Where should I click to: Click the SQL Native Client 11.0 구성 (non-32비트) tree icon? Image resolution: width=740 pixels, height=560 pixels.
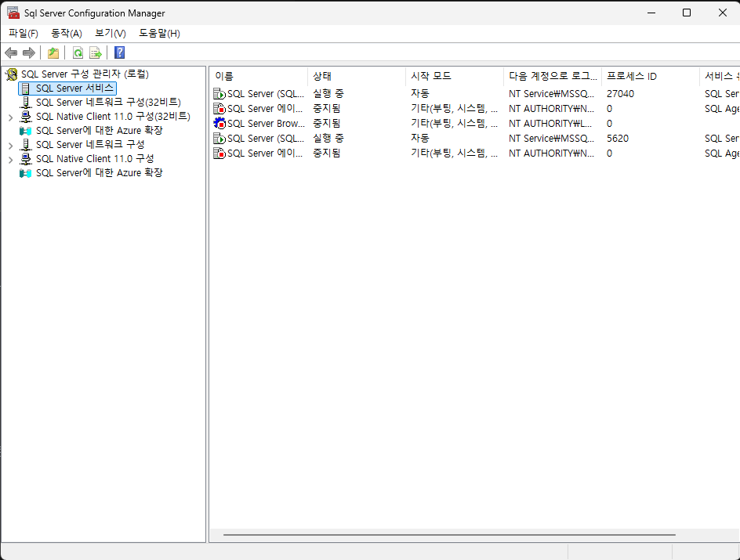click(26, 159)
